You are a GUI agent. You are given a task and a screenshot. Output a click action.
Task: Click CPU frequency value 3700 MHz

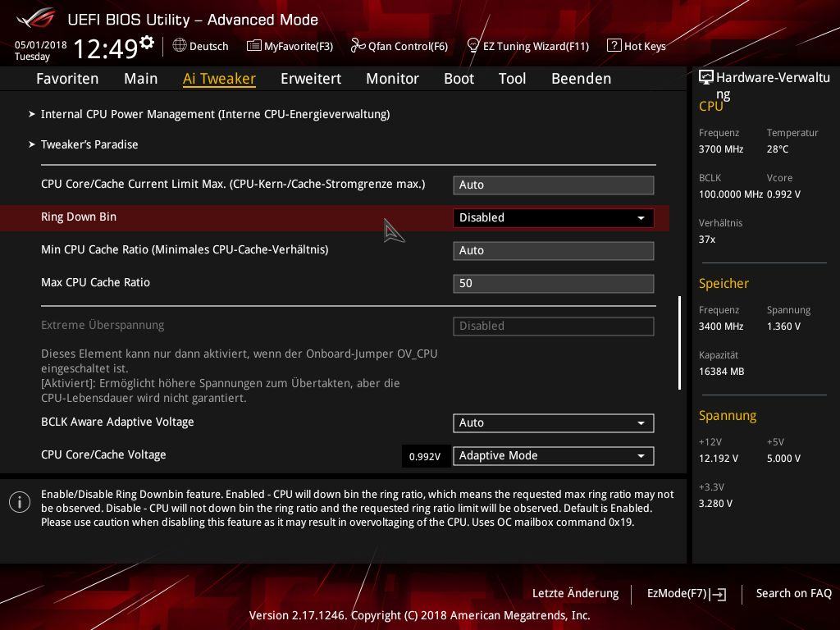point(721,149)
